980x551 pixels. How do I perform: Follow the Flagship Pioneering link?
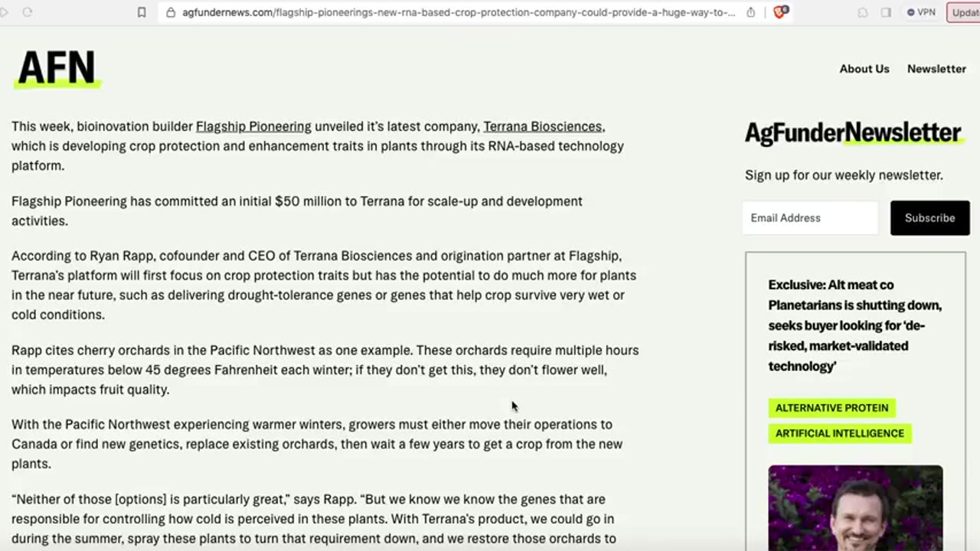[x=253, y=126]
